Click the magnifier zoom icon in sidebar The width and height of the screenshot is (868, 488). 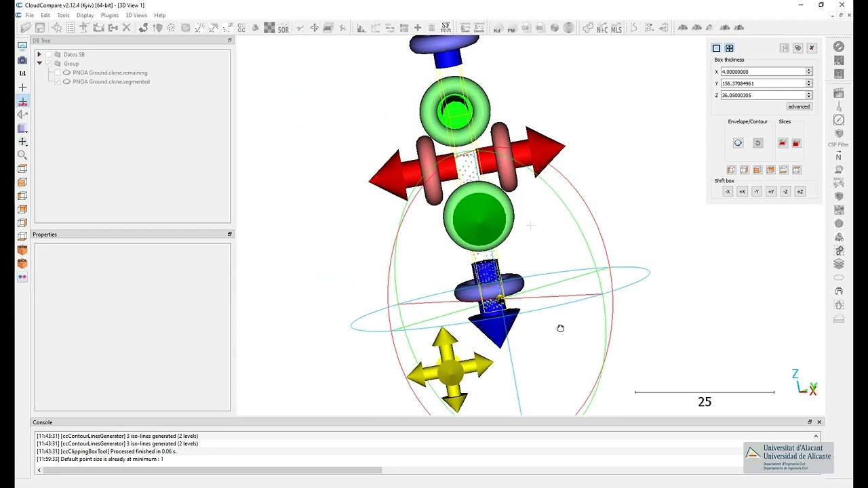(22, 155)
